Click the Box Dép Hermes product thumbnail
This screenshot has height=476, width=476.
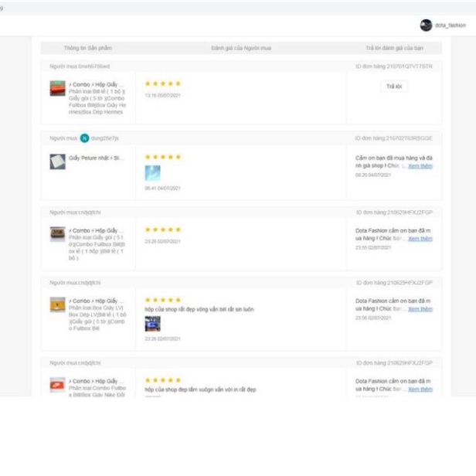coord(57,88)
